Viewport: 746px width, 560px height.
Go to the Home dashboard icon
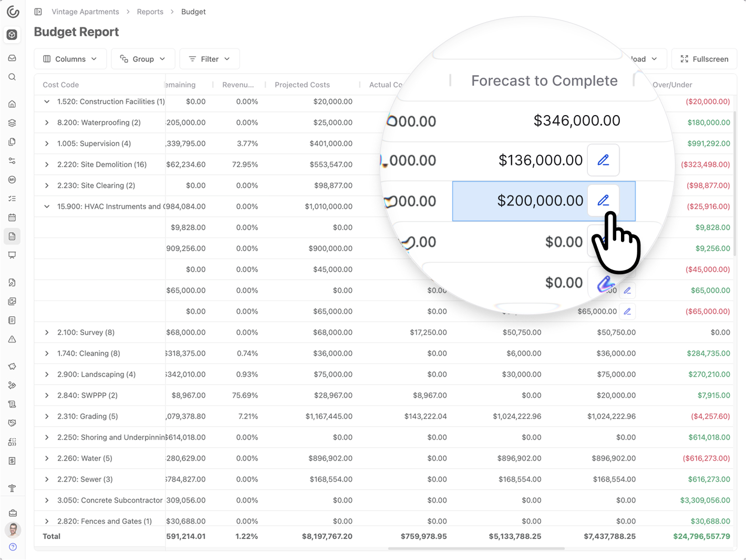point(12,103)
